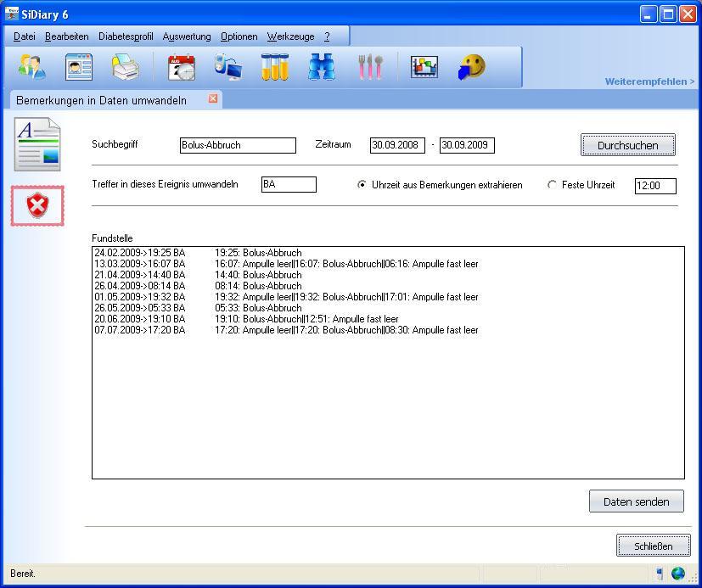This screenshot has width=702, height=588.
Task: Open the Datei menu
Action: 24,36
